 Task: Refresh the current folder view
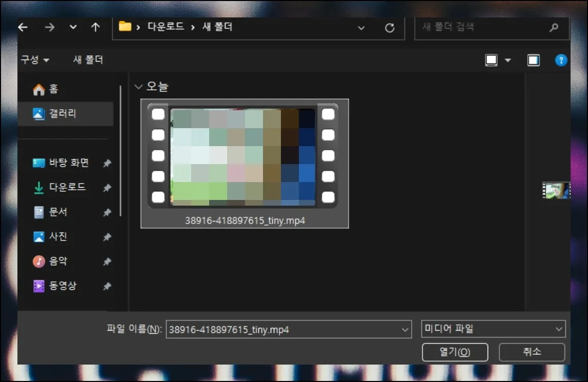pos(390,28)
